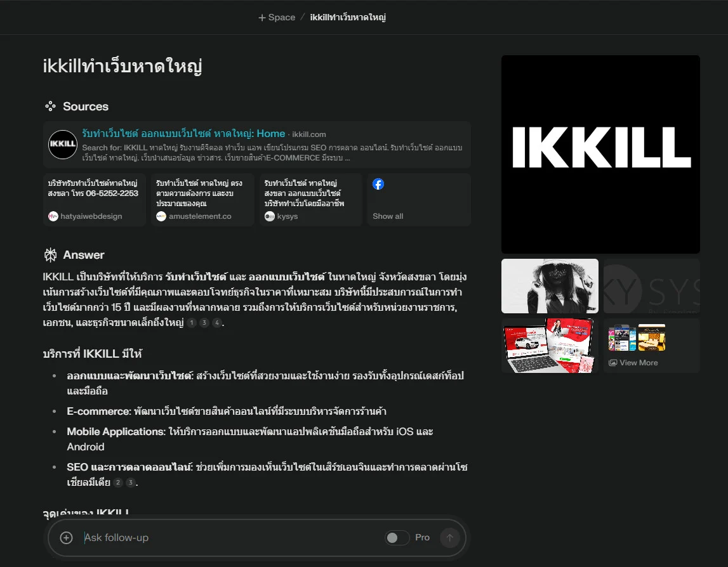
Task: Click the Facebook source icon
Action: tap(378, 185)
